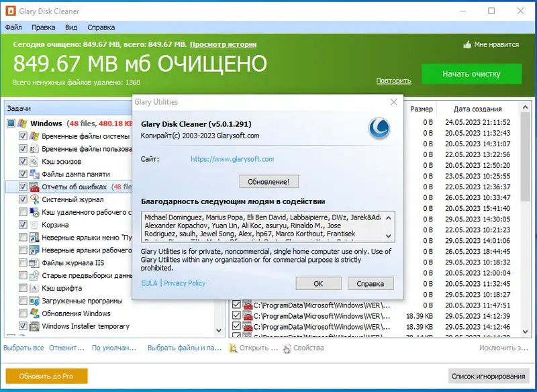This screenshot has height=392, width=537.
Task: Click the Windows updates icon
Action: point(34,313)
